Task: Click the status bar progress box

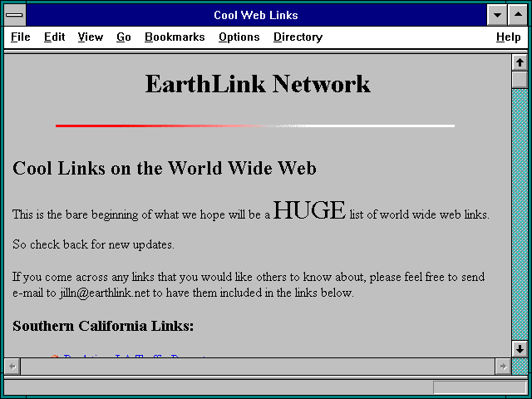Action: point(480,387)
